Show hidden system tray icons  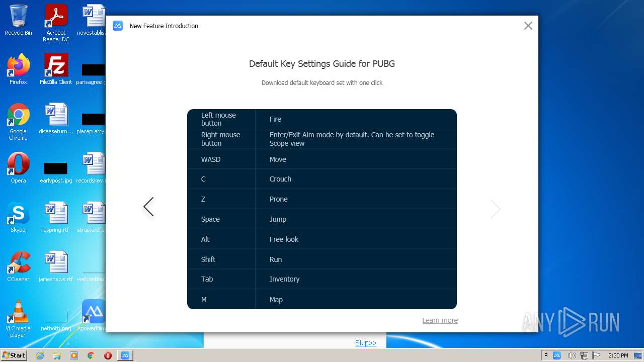tap(546, 355)
